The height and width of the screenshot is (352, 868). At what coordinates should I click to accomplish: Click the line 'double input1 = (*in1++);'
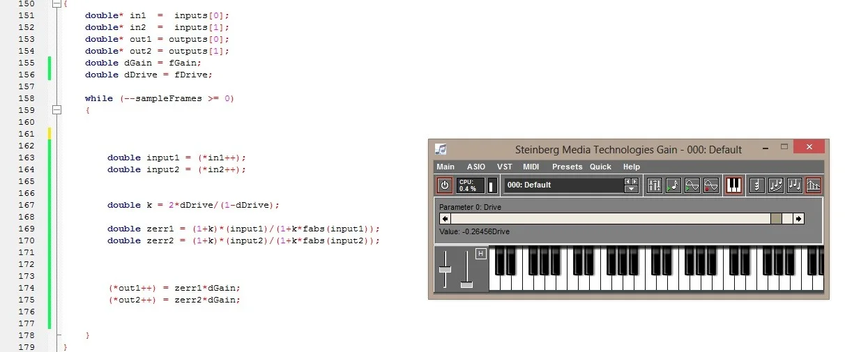(177, 158)
